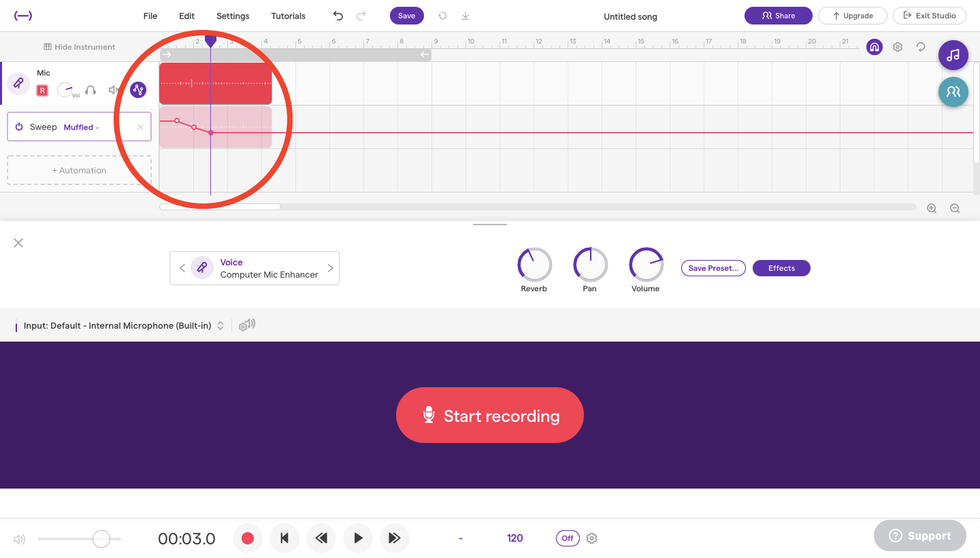This screenshot has width=980, height=558.
Task: Click the Pan knob
Action: point(590,265)
